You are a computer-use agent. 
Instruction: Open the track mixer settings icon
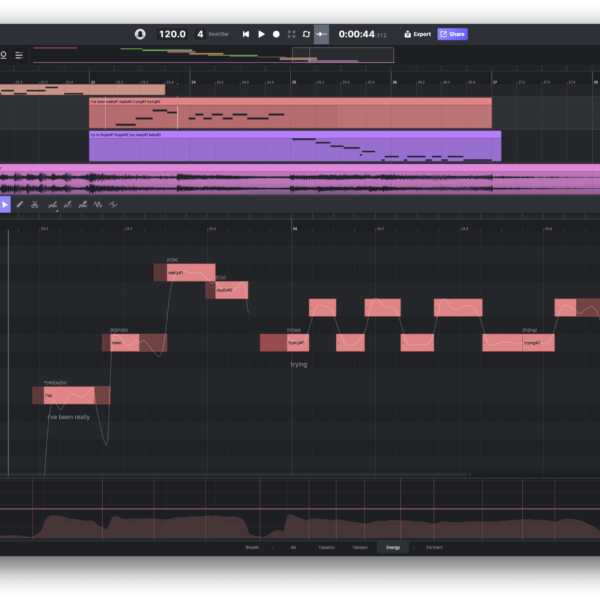coord(19,55)
